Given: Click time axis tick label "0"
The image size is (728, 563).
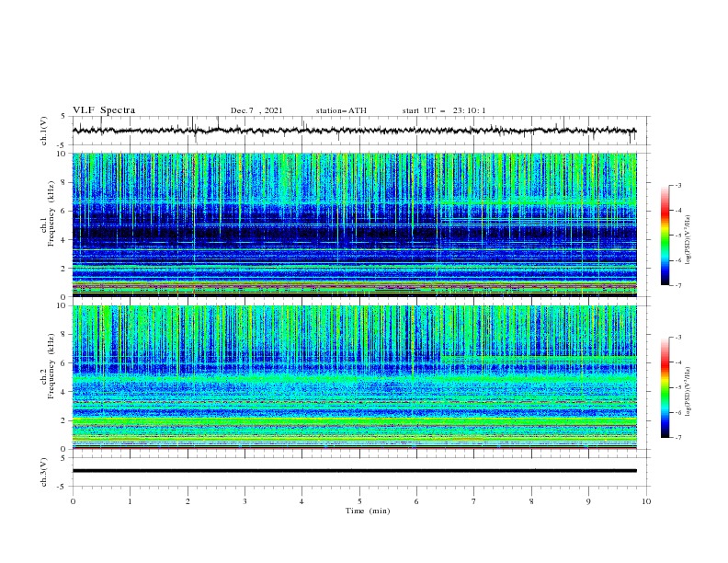Looking at the screenshot, I should [x=73, y=501].
